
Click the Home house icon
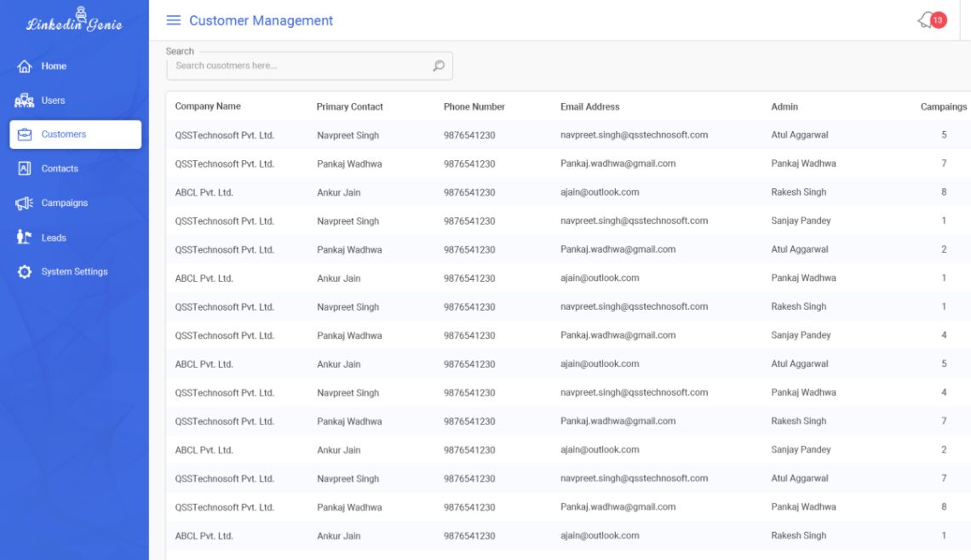click(x=24, y=66)
